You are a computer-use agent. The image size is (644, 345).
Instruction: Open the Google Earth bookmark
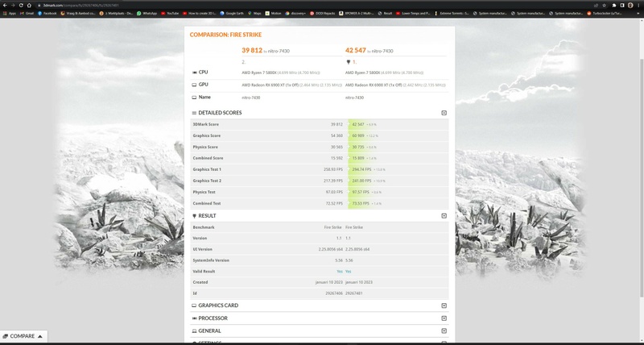pos(232,13)
